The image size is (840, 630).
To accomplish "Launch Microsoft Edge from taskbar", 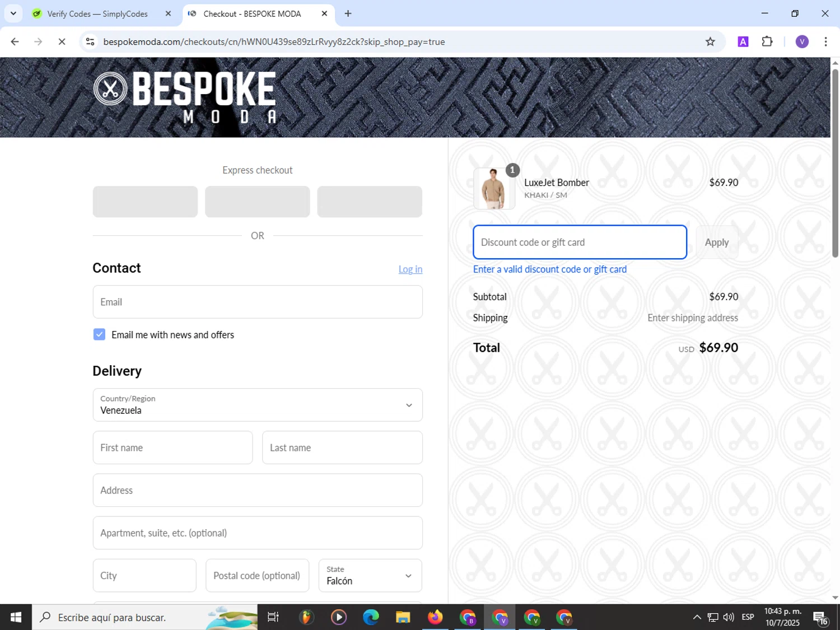I will pyautogui.click(x=370, y=617).
